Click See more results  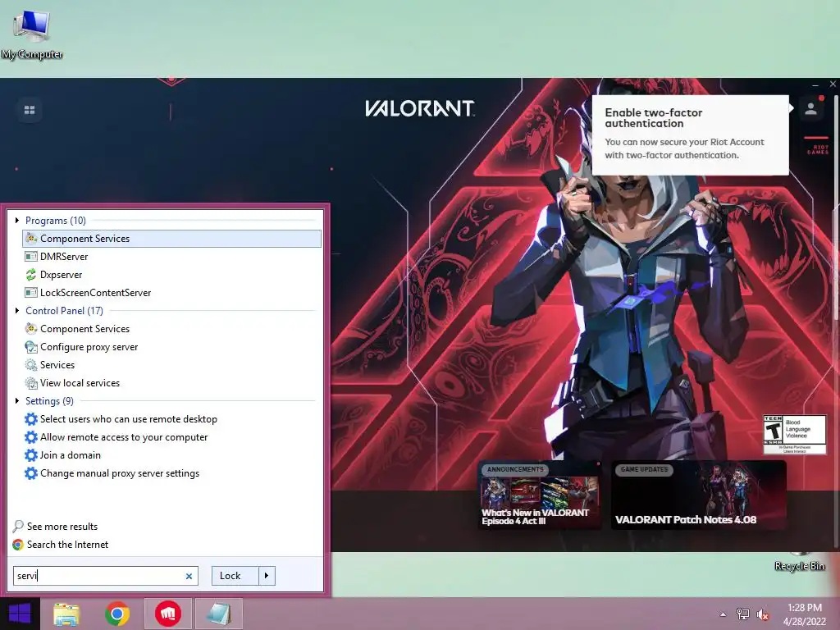coord(55,527)
